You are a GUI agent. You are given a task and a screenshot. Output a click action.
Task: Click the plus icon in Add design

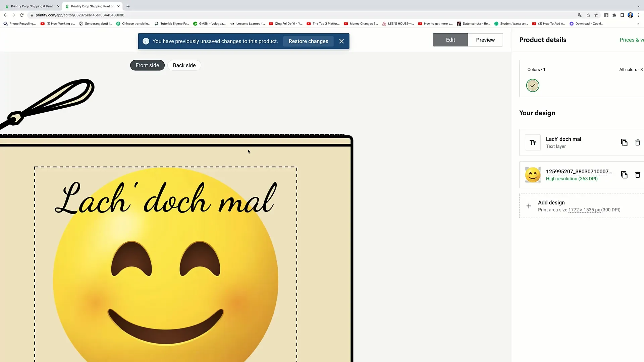[x=529, y=206]
